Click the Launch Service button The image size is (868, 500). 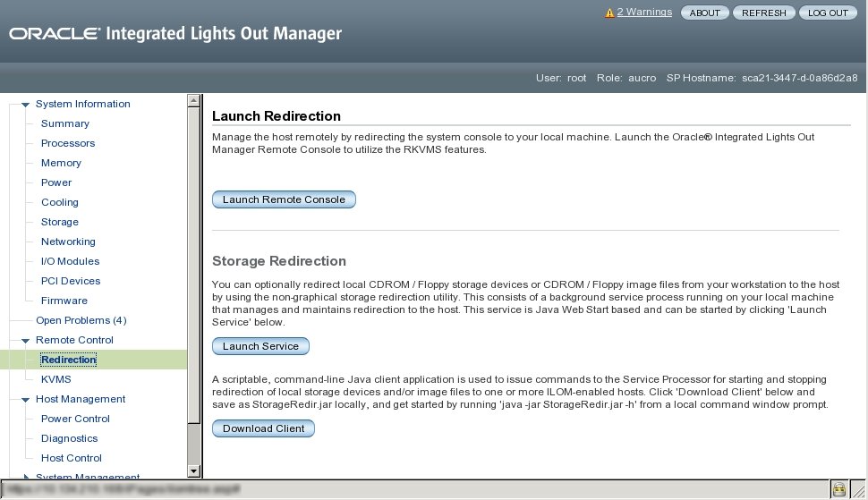[x=260, y=346]
